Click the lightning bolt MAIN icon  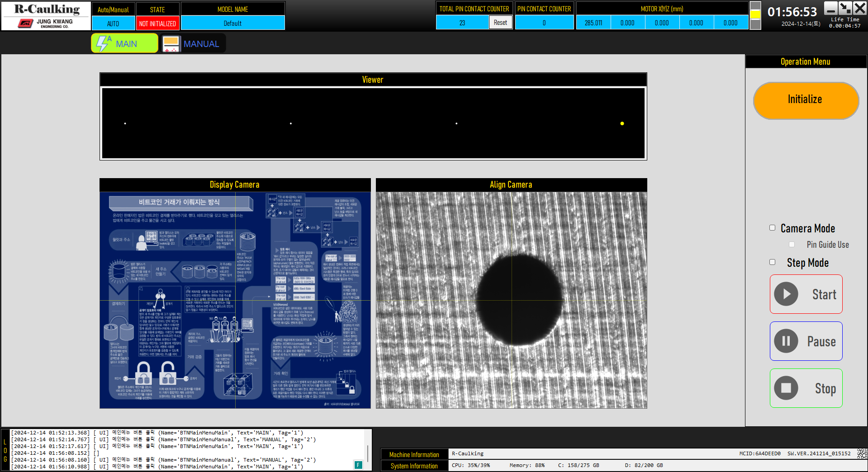103,43
